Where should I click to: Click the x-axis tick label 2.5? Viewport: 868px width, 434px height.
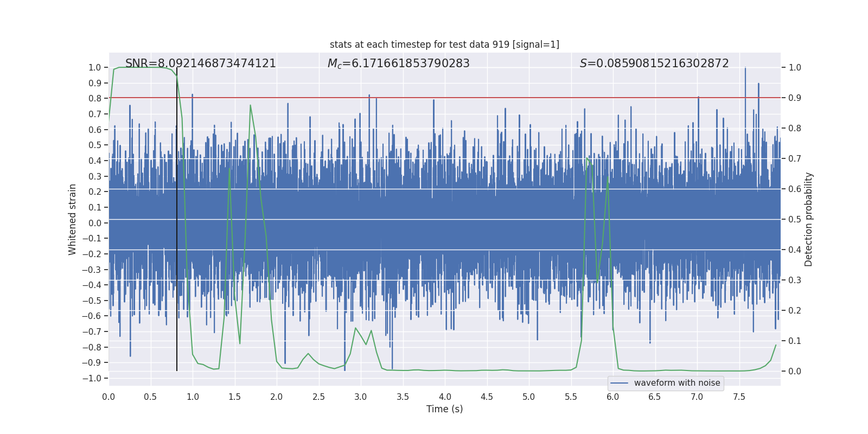tap(318, 397)
